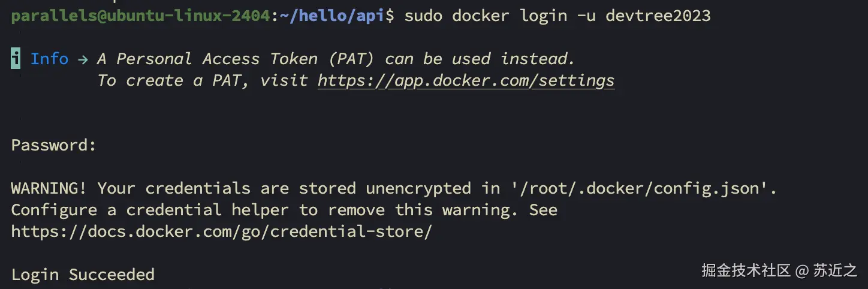
Task: Click the word sudo in the command
Action: click(x=423, y=16)
